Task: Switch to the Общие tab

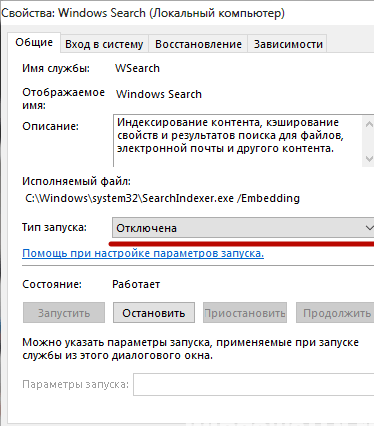Action: [34, 42]
